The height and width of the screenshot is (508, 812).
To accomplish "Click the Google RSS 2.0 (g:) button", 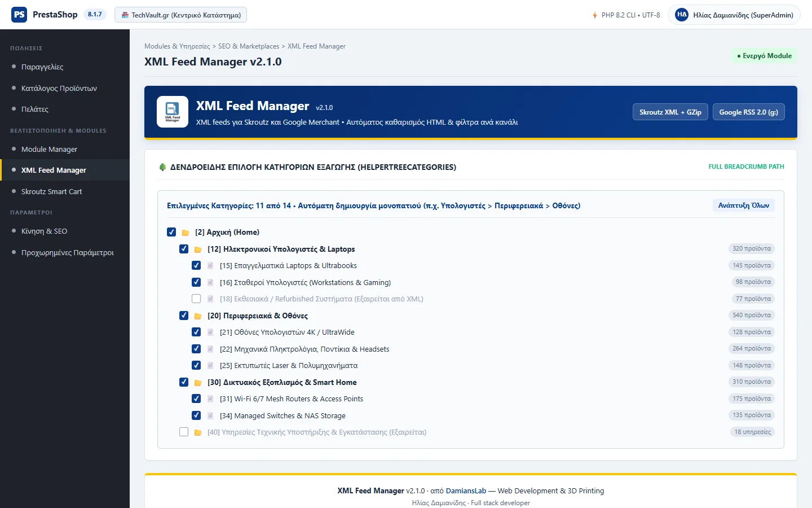I will click(x=748, y=112).
